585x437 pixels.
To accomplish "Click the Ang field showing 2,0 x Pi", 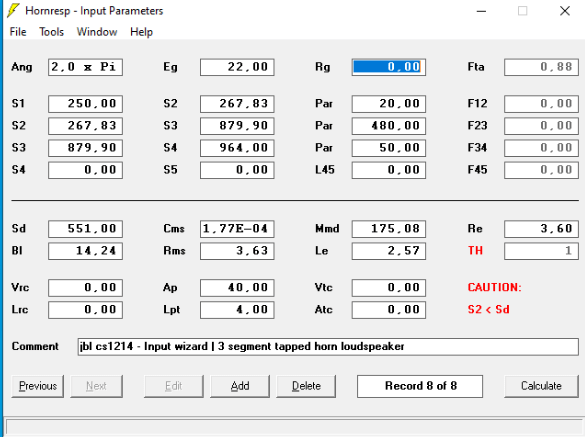I will 85,67.
